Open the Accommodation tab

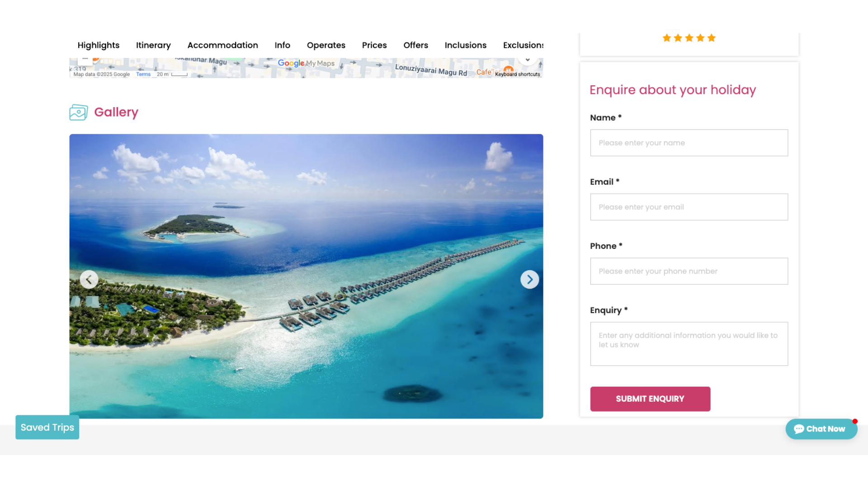point(222,45)
